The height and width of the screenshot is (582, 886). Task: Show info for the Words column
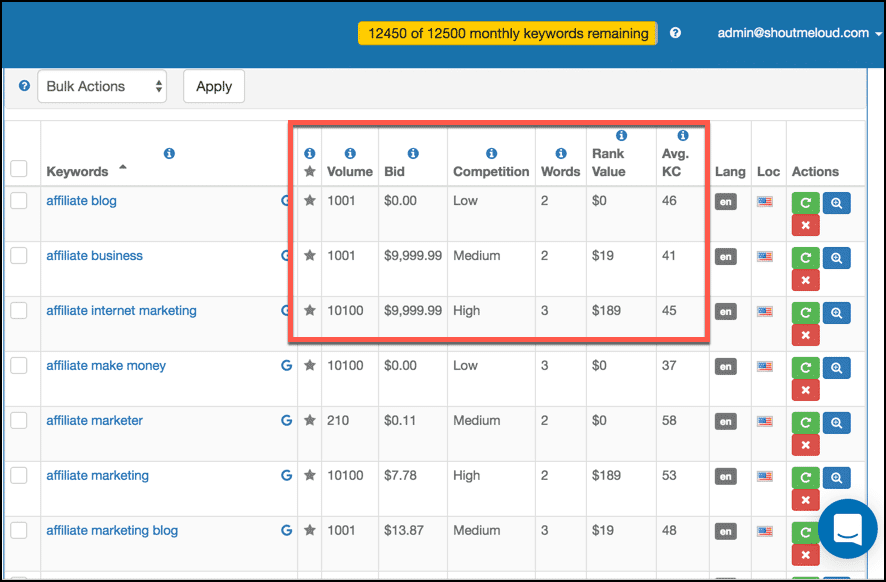[561, 153]
